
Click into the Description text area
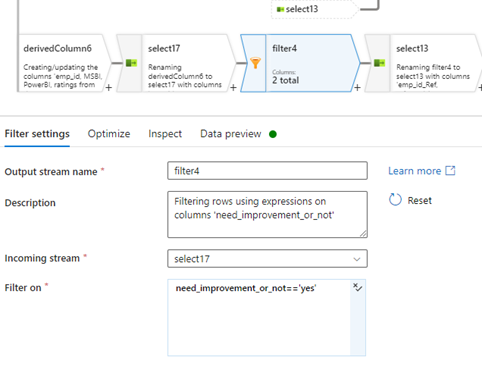pos(267,214)
